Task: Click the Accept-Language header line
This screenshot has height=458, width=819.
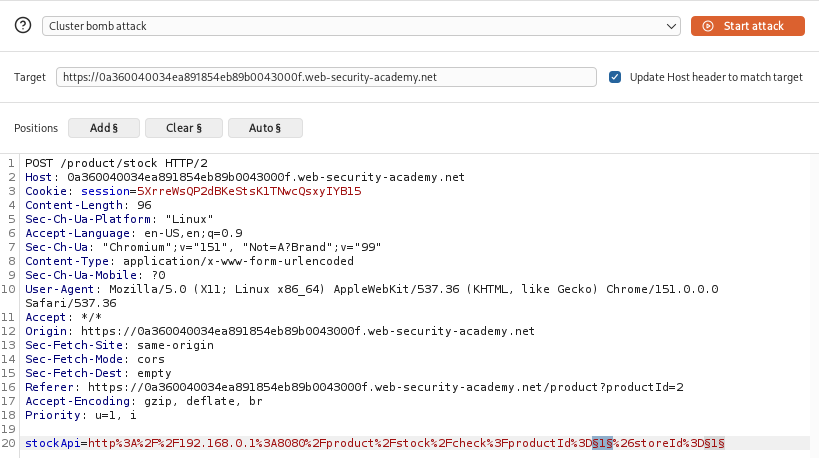Action: [134, 233]
